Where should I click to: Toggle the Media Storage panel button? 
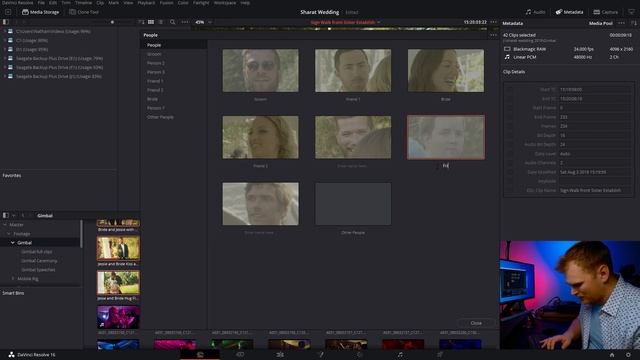pyautogui.click(x=40, y=12)
